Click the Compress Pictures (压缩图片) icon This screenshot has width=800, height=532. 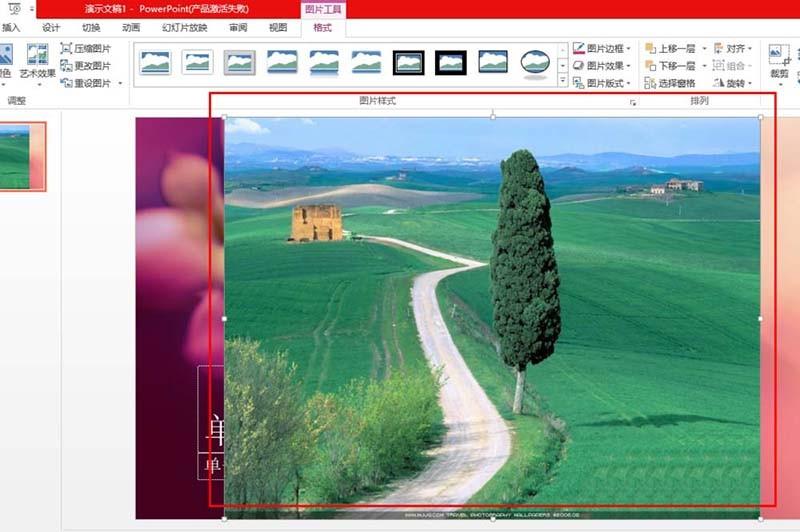66,48
